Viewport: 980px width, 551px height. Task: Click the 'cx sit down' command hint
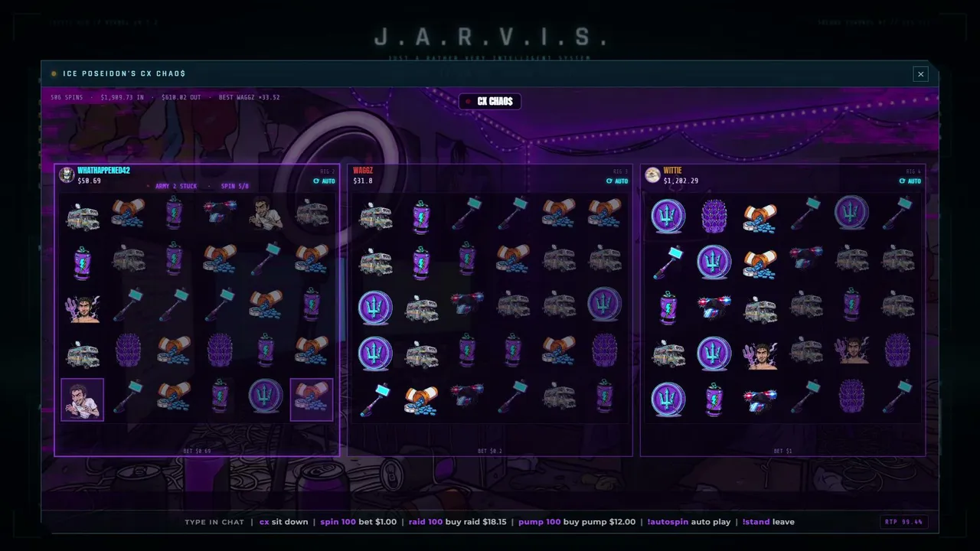click(x=283, y=522)
